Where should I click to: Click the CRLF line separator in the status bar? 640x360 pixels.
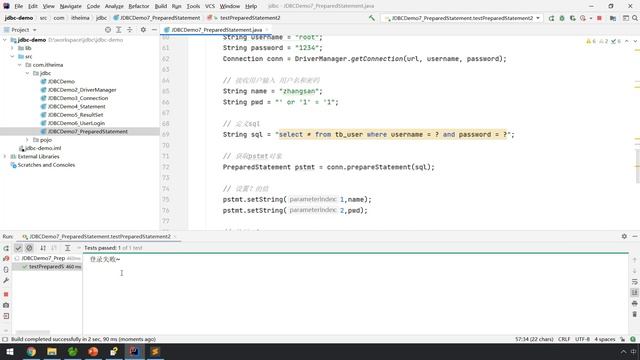(x=564, y=339)
